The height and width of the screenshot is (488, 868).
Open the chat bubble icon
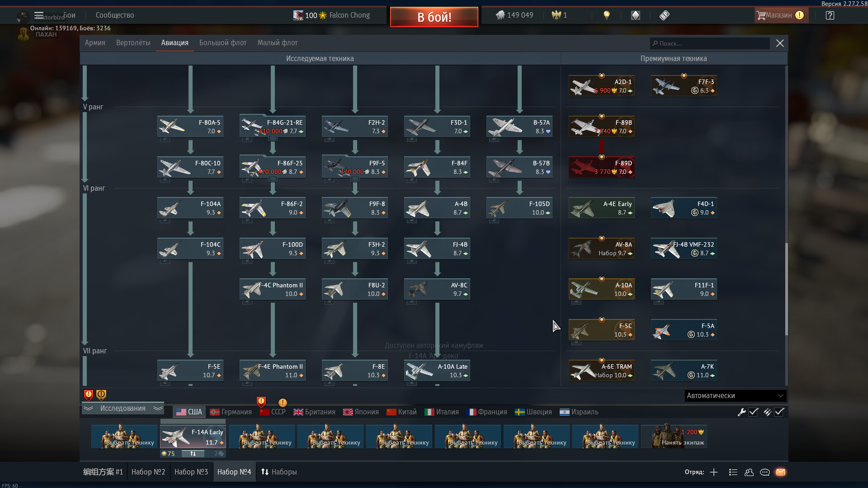(x=765, y=472)
